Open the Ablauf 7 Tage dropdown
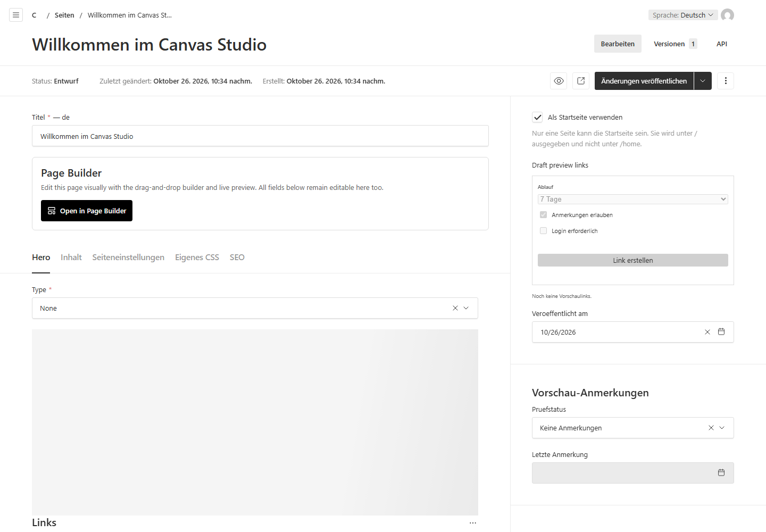Image resolution: width=766 pixels, height=532 pixels. coord(633,199)
